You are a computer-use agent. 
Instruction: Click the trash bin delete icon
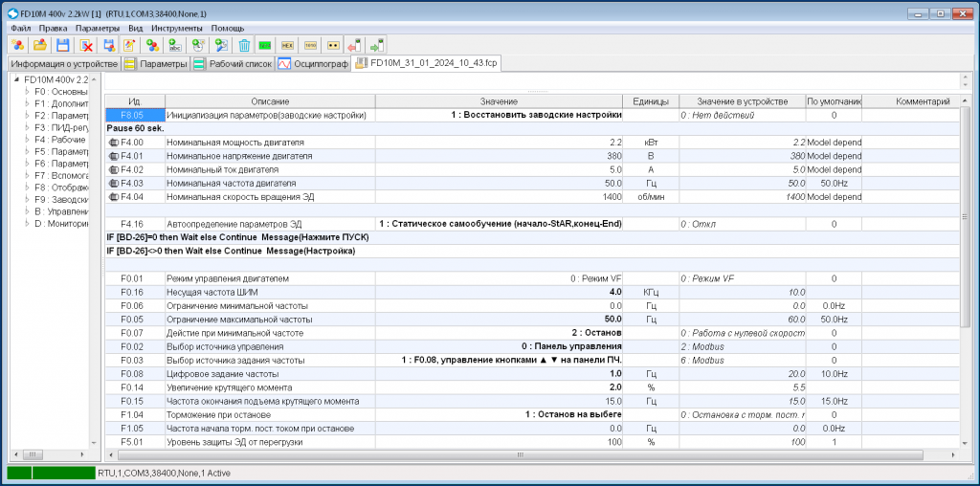(x=244, y=45)
